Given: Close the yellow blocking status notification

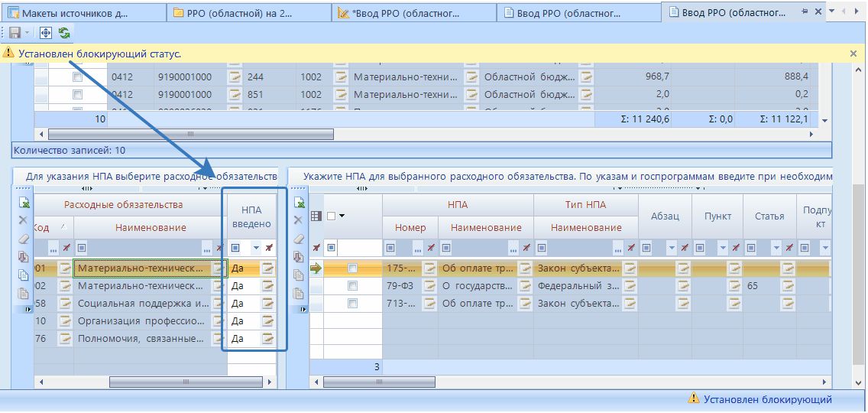Looking at the screenshot, I should [x=853, y=54].
